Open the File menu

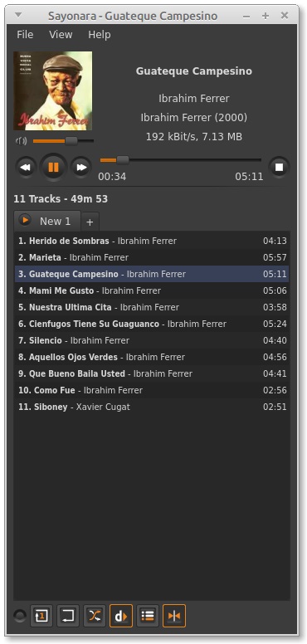tap(25, 35)
